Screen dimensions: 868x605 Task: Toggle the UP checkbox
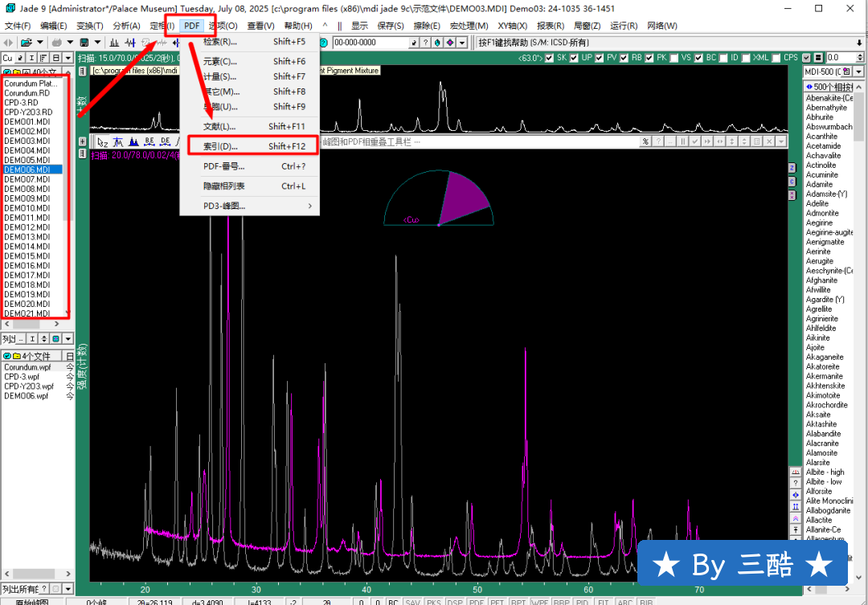(x=574, y=58)
